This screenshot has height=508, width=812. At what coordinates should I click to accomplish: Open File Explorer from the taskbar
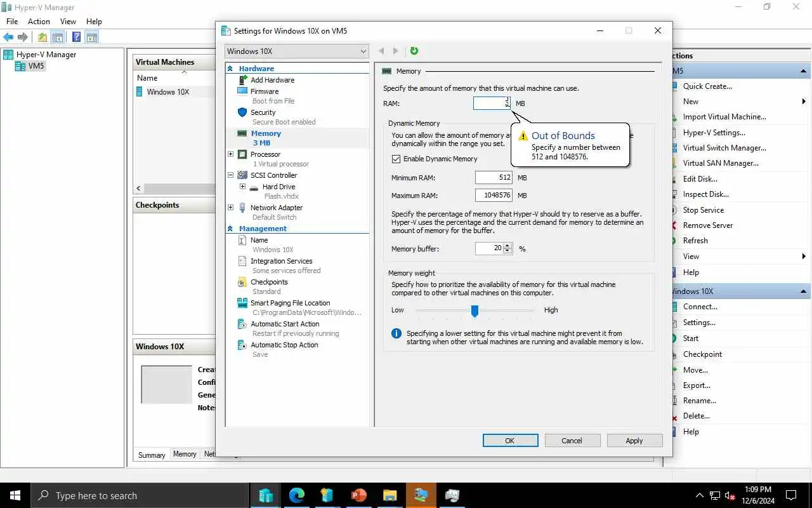coord(390,495)
